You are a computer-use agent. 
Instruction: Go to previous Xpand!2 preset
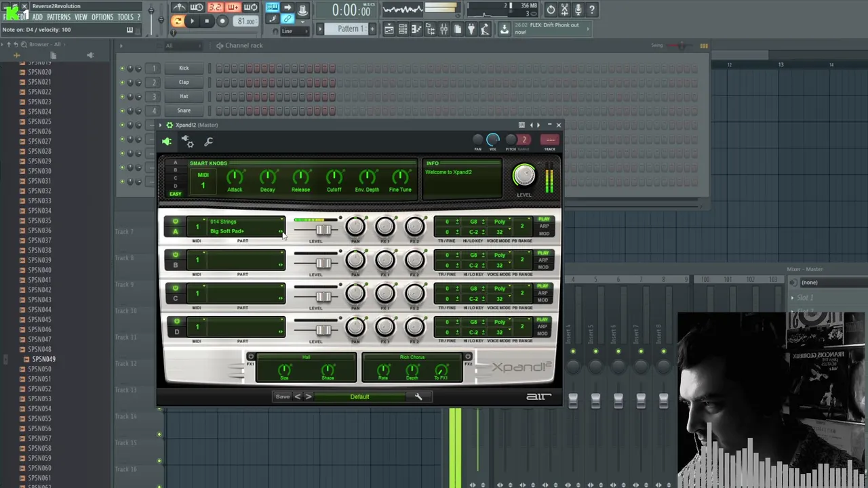point(297,396)
